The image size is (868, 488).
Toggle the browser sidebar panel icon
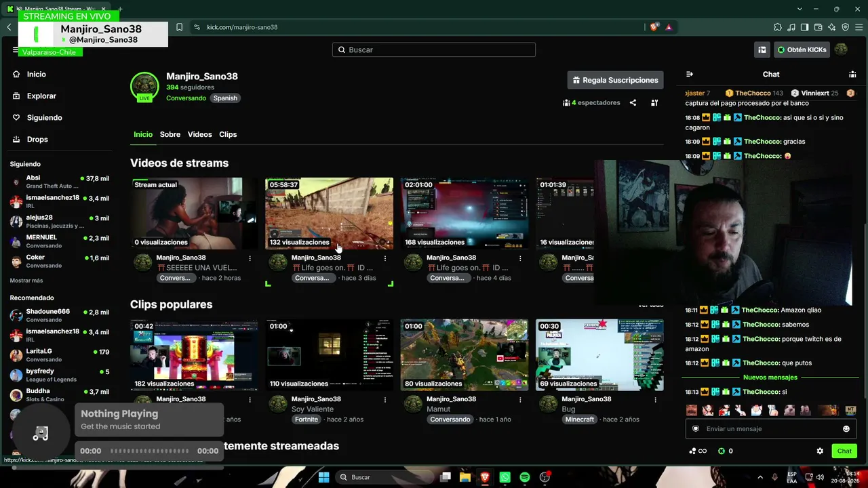point(804,27)
